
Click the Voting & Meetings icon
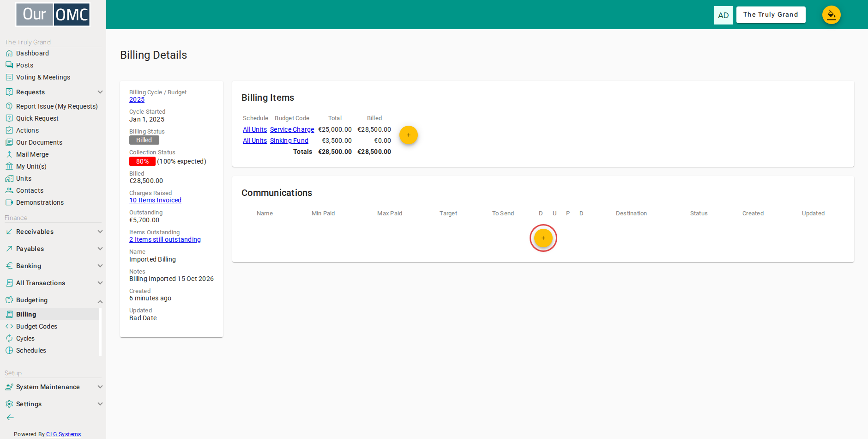tap(9, 77)
